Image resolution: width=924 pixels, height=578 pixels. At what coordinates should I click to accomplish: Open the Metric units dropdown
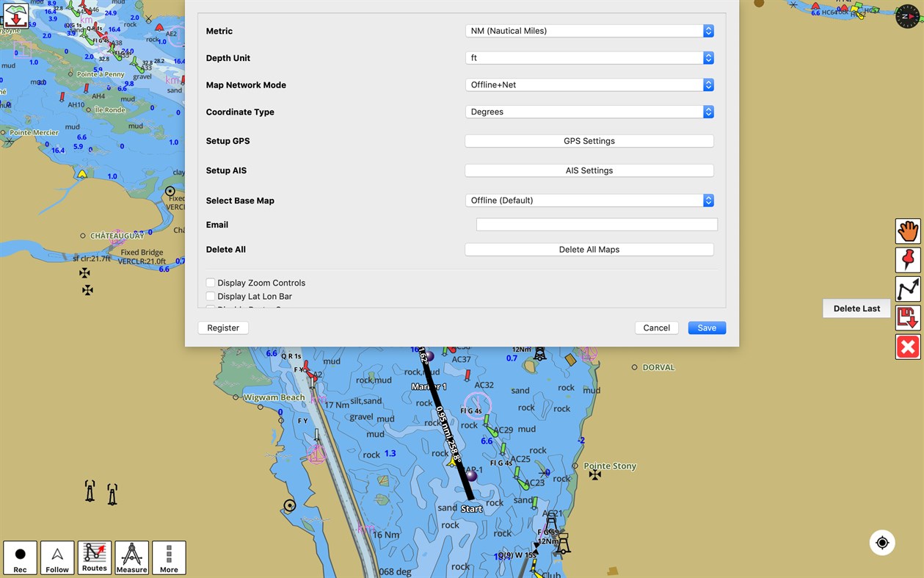589,31
